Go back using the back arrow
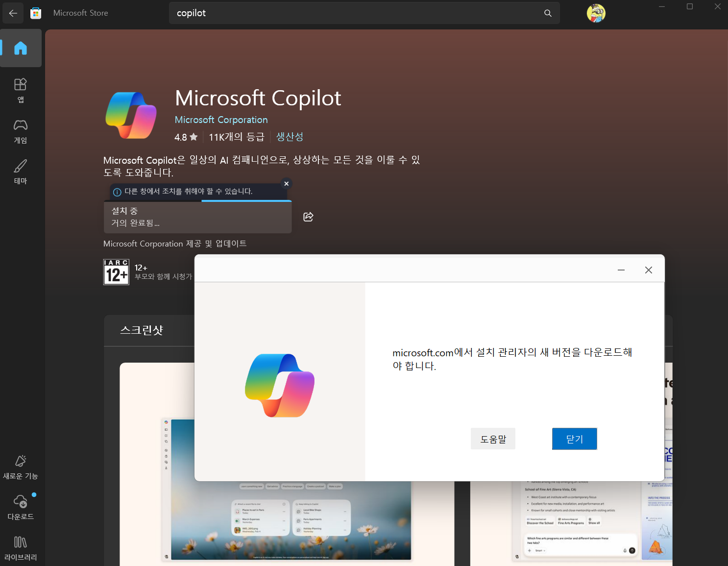 point(13,13)
